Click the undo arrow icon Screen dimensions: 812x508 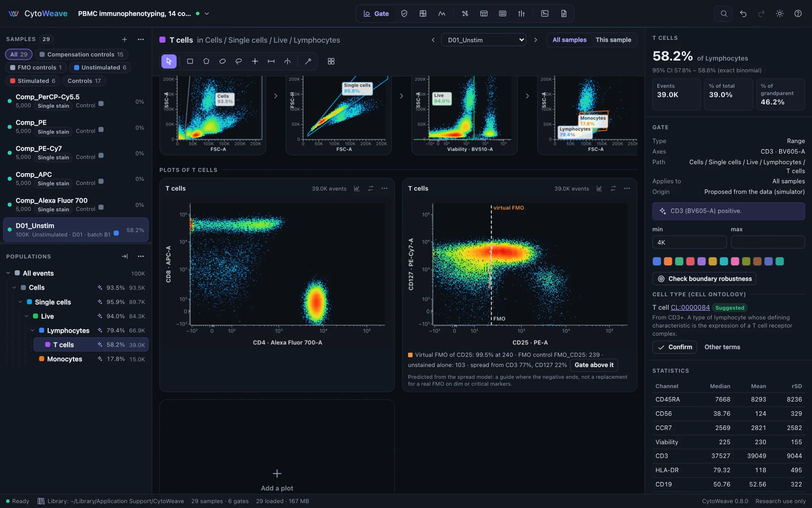tap(743, 13)
